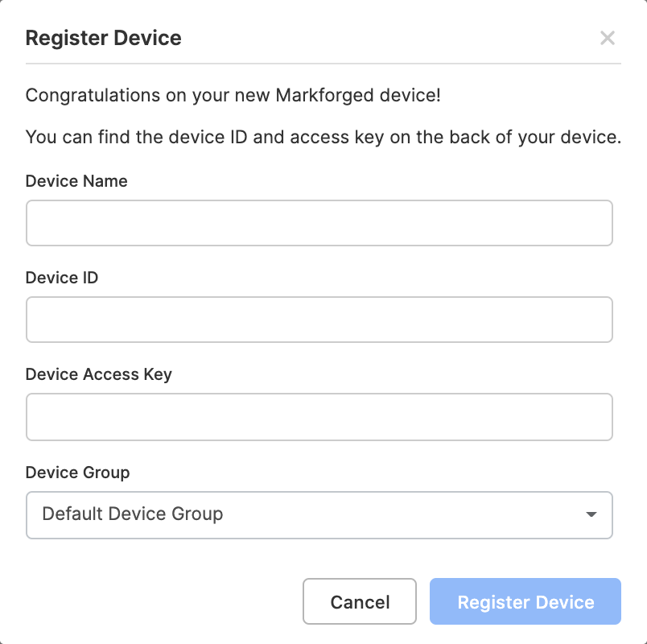This screenshot has height=644, width=647.
Task: Click the Cancel button
Action: click(359, 601)
